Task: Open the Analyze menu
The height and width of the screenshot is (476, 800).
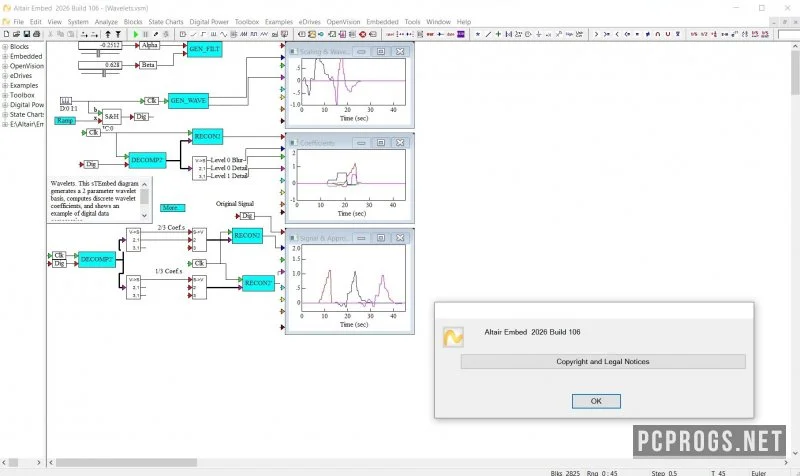Action: [106, 22]
